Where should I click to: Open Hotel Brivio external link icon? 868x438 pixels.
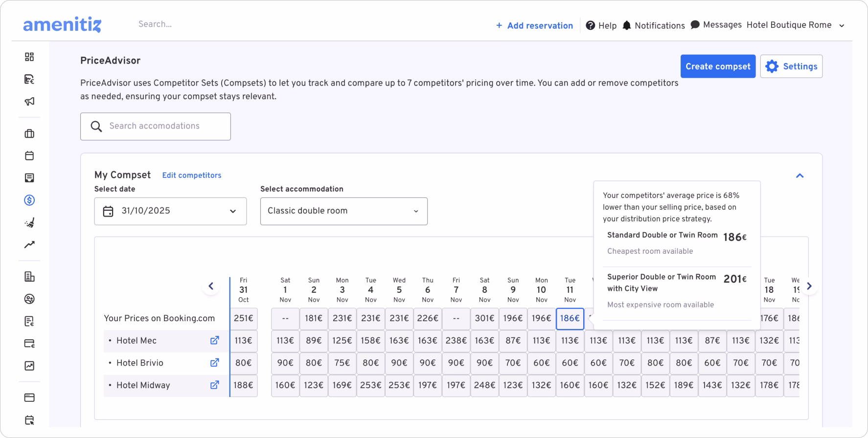(214, 363)
